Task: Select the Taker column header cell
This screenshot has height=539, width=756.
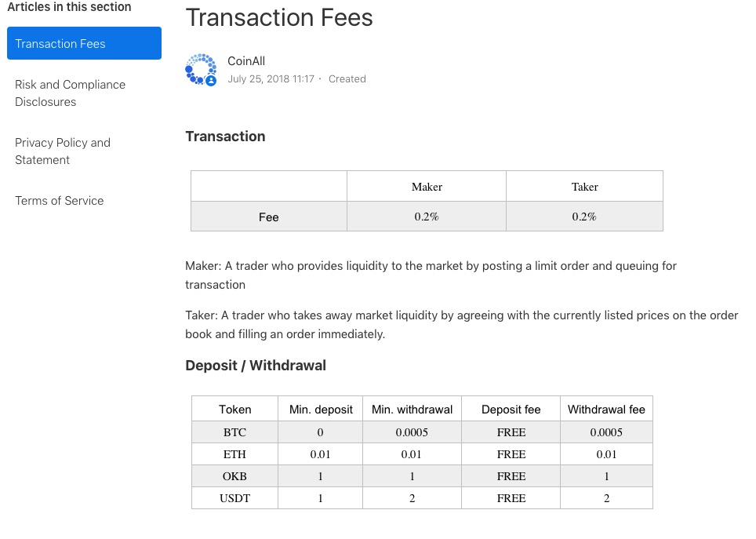Action: point(584,186)
